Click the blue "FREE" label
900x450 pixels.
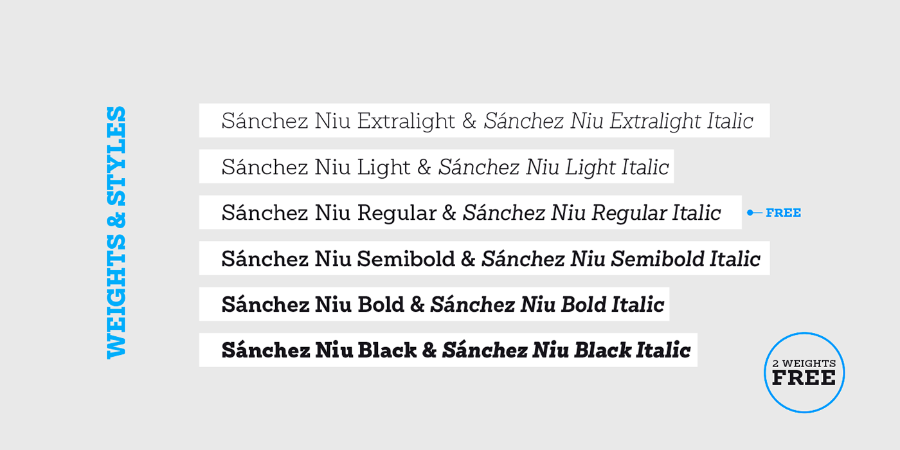point(783,213)
